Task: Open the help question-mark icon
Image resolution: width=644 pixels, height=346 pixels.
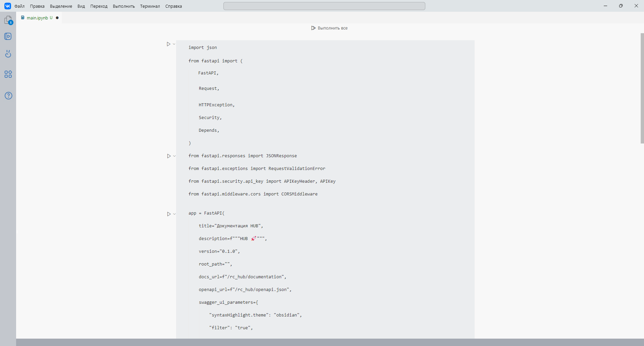Action: click(x=8, y=96)
